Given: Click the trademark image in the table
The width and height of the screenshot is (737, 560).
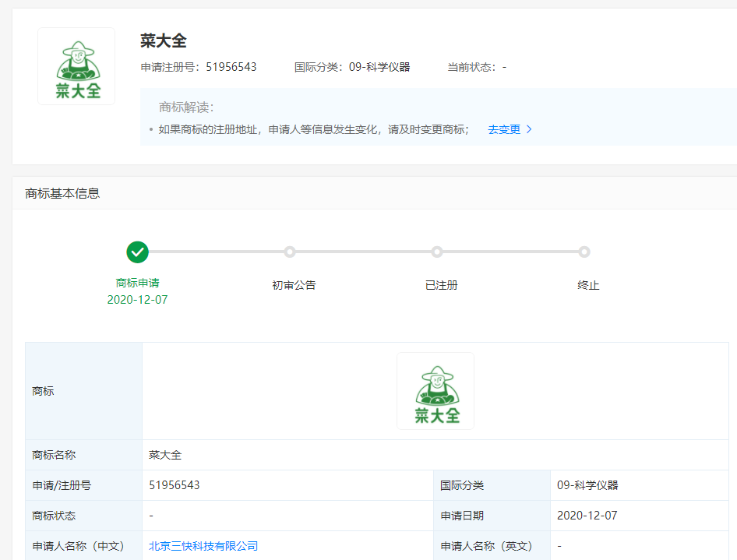Looking at the screenshot, I should coord(436,391).
